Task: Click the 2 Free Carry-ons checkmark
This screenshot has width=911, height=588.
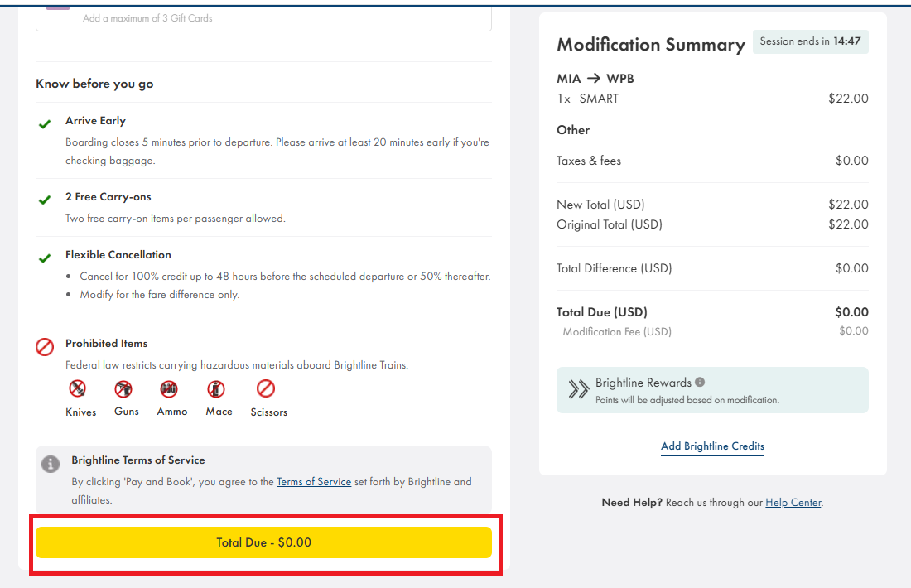Action: tap(44, 200)
